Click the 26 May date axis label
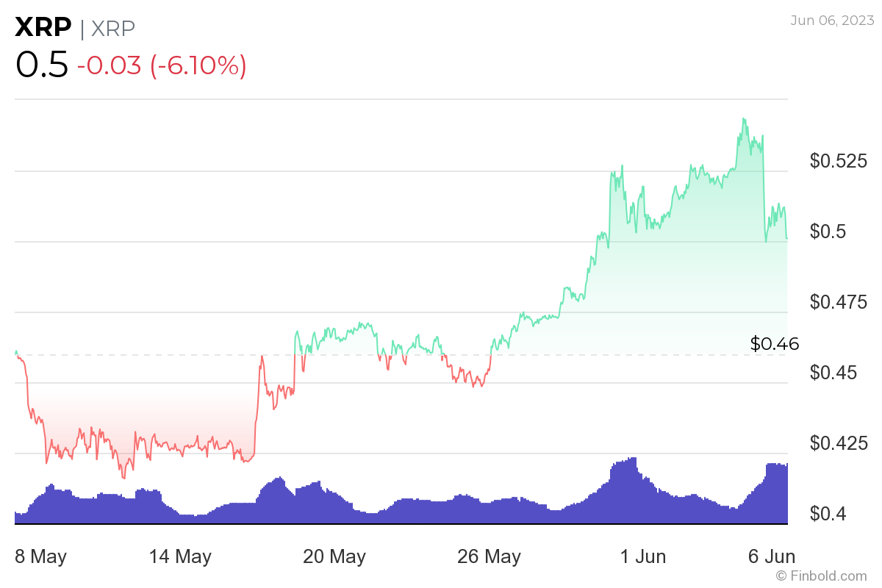 489,556
